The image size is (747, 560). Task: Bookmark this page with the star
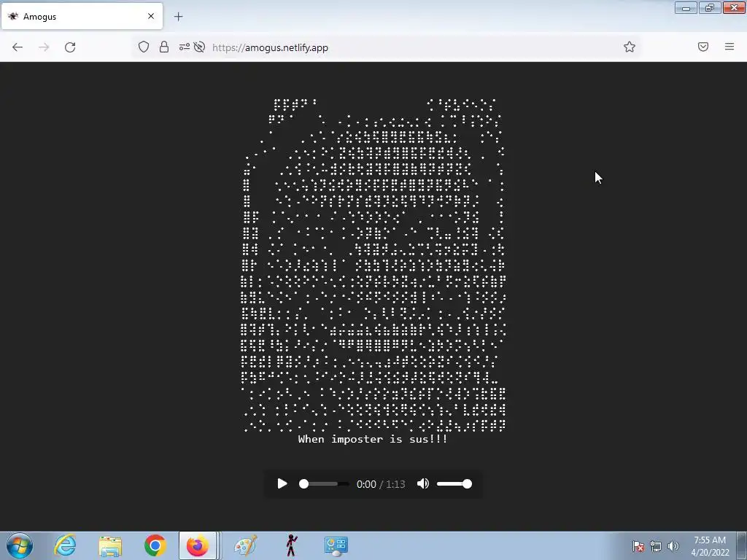(630, 47)
